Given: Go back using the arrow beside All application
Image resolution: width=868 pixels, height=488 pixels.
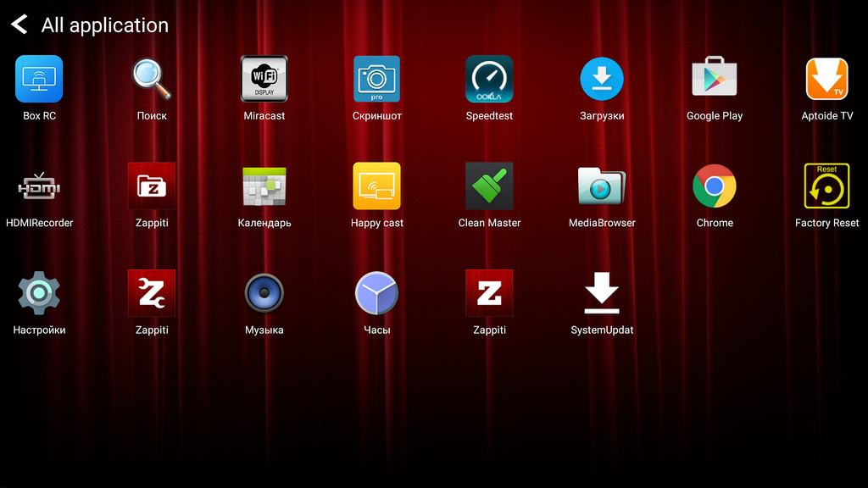Looking at the screenshot, I should pyautogui.click(x=19, y=25).
